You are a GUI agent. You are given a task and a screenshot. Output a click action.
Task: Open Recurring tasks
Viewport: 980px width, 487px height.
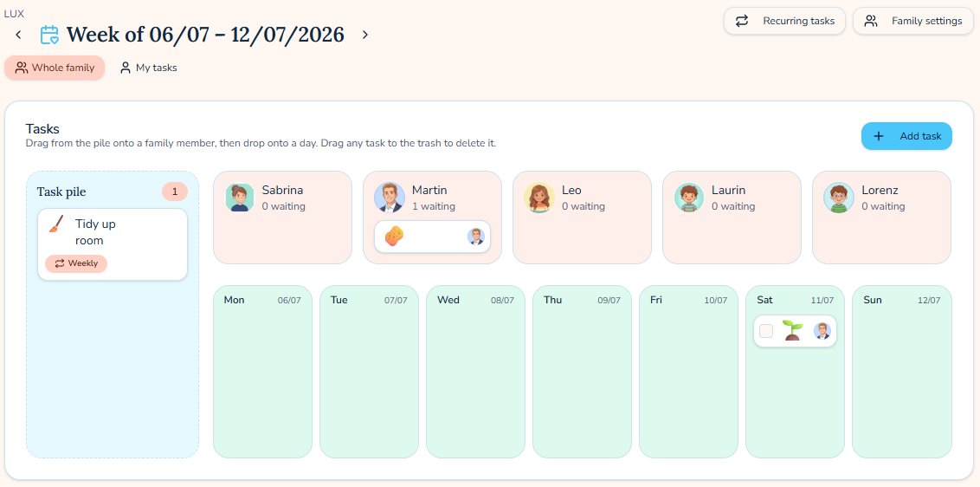[784, 21]
